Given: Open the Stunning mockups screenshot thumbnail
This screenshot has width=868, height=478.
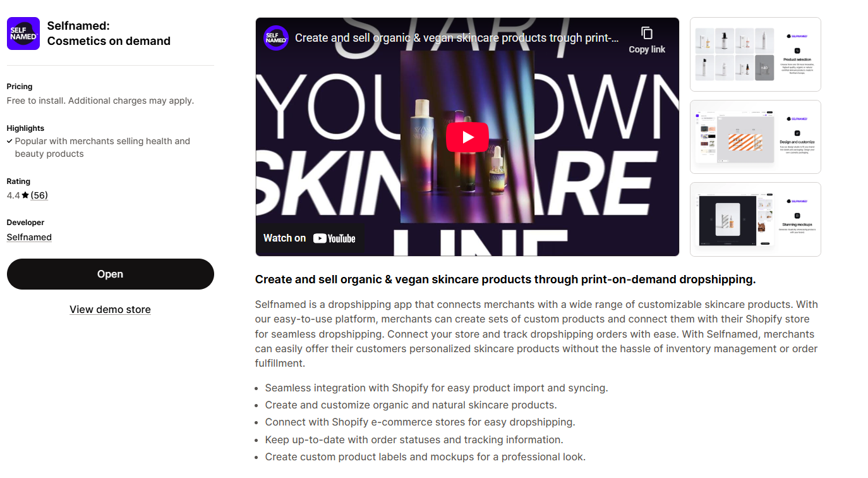Looking at the screenshot, I should tap(756, 219).
